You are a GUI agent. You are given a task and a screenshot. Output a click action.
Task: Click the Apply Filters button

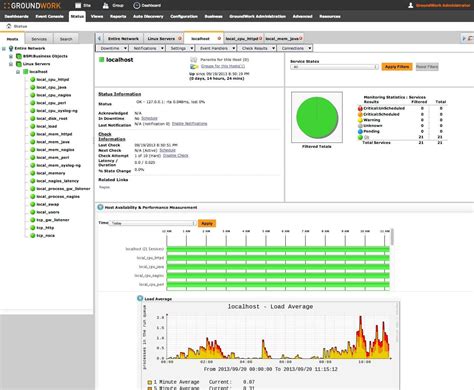[x=397, y=67]
